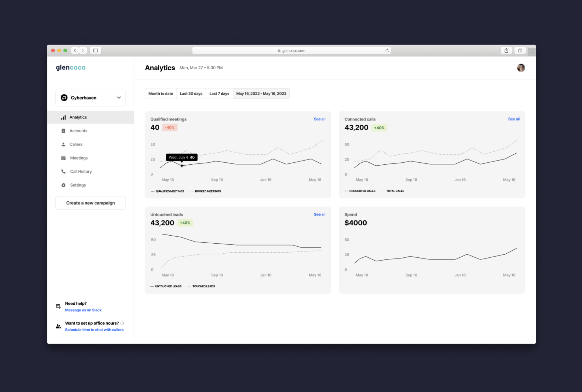
Task: Switch to Last 30 days range
Action: point(191,94)
